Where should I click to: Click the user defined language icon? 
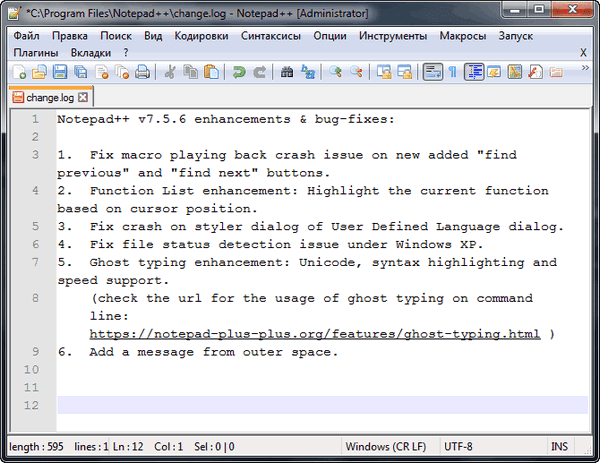click(494, 72)
